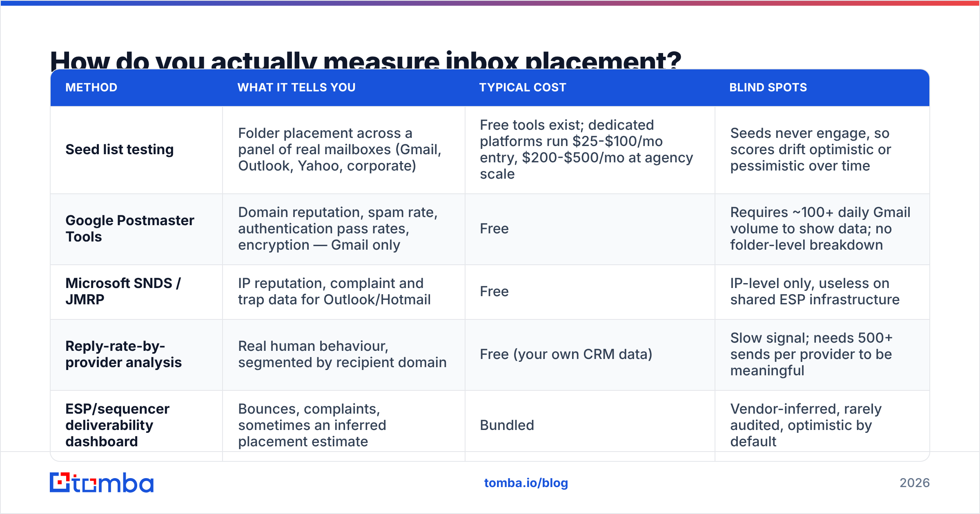
Task: Click the tomba logo
Action: [102, 483]
